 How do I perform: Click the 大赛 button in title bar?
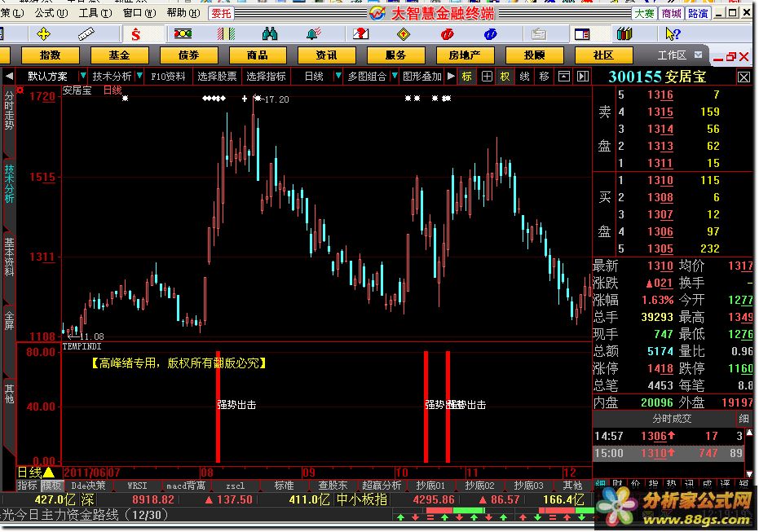click(x=644, y=14)
